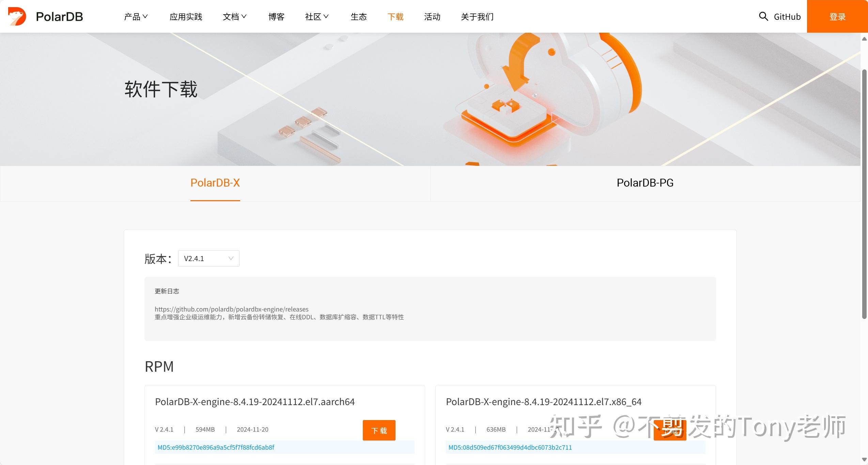Open the 应用实践 menu item

click(x=186, y=16)
